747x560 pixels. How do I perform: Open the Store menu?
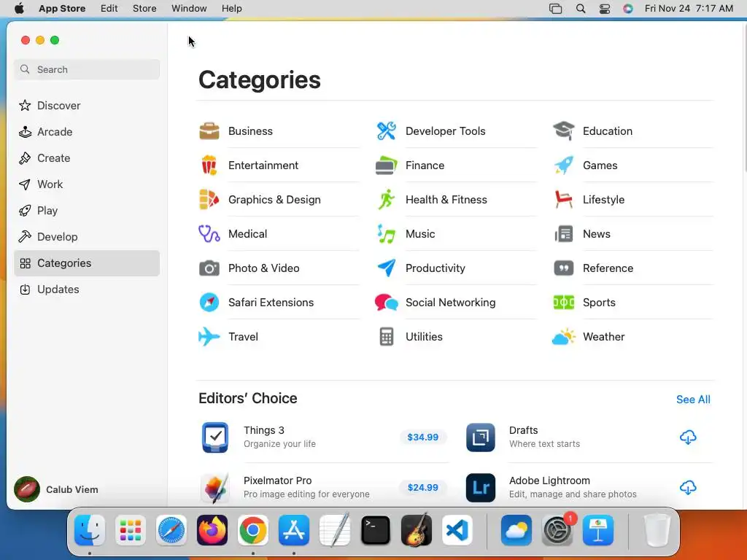(x=144, y=9)
